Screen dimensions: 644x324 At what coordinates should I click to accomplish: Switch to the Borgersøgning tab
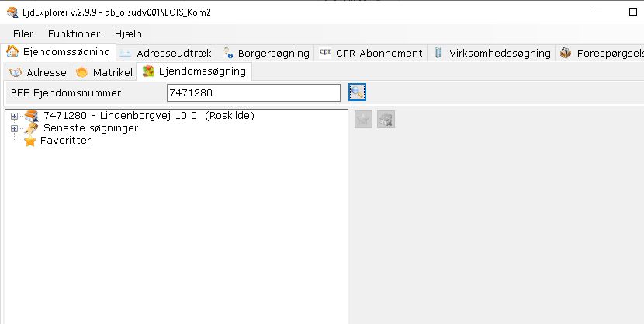click(x=267, y=53)
